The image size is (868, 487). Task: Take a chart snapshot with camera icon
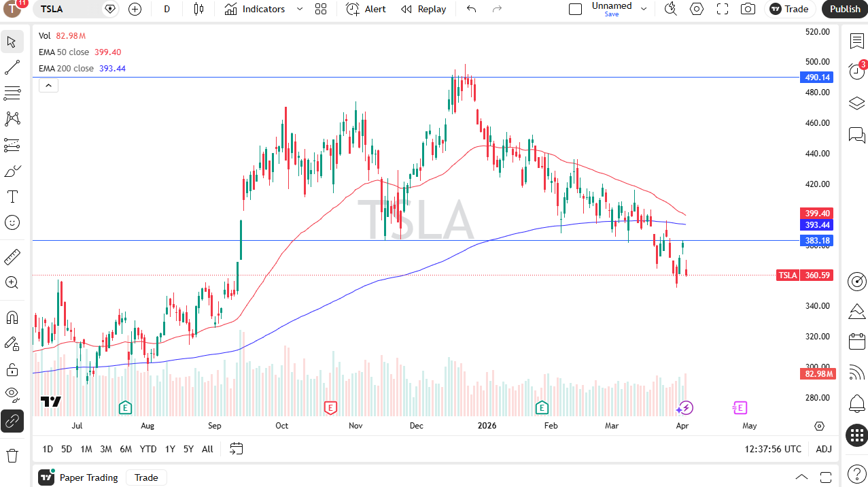(748, 9)
